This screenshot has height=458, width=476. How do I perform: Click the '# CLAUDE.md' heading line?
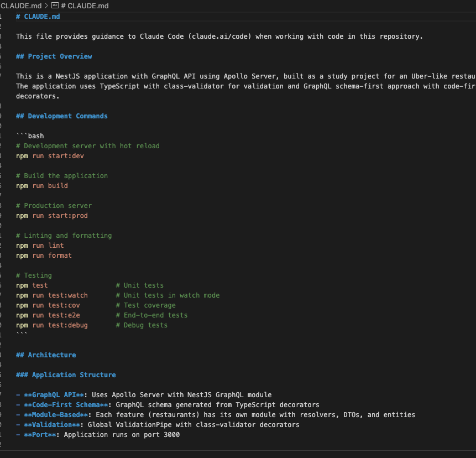click(x=38, y=17)
